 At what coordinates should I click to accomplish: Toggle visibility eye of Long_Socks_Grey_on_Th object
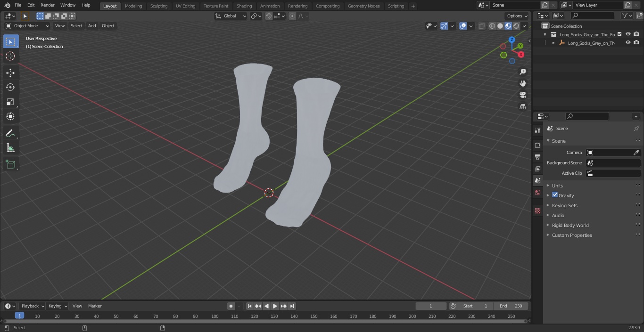628,42
